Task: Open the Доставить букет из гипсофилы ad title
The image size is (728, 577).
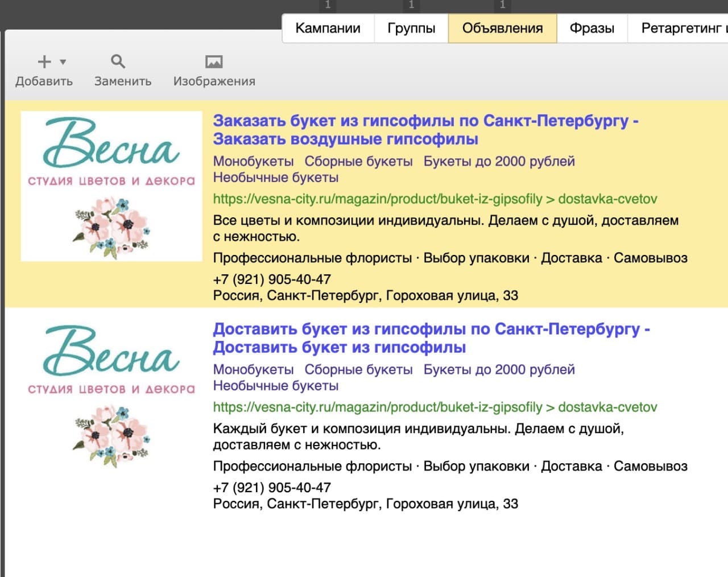Action: click(398, 328)
